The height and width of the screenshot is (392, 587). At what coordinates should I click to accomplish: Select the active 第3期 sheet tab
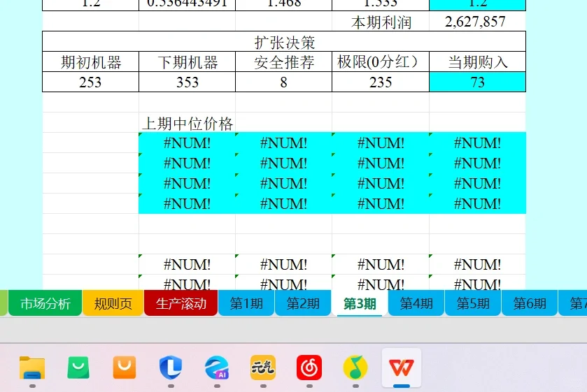(360, 303)
